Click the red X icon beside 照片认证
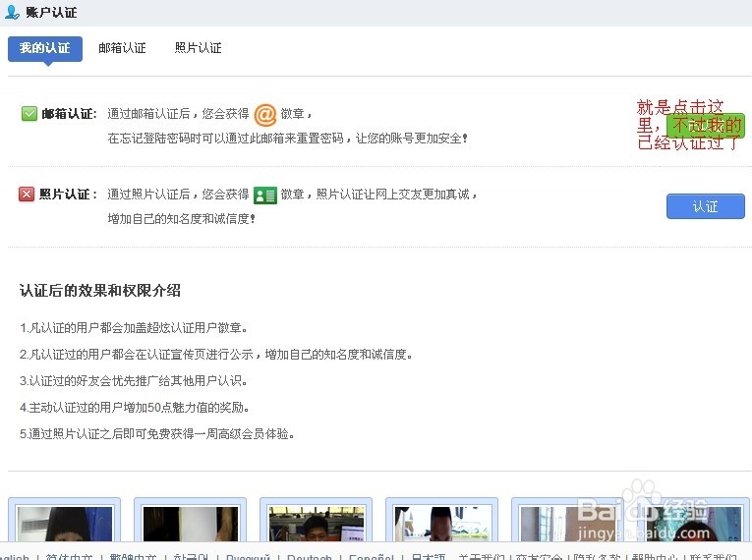This screenshot has height=560, width=752. click(x=27, y=195)
